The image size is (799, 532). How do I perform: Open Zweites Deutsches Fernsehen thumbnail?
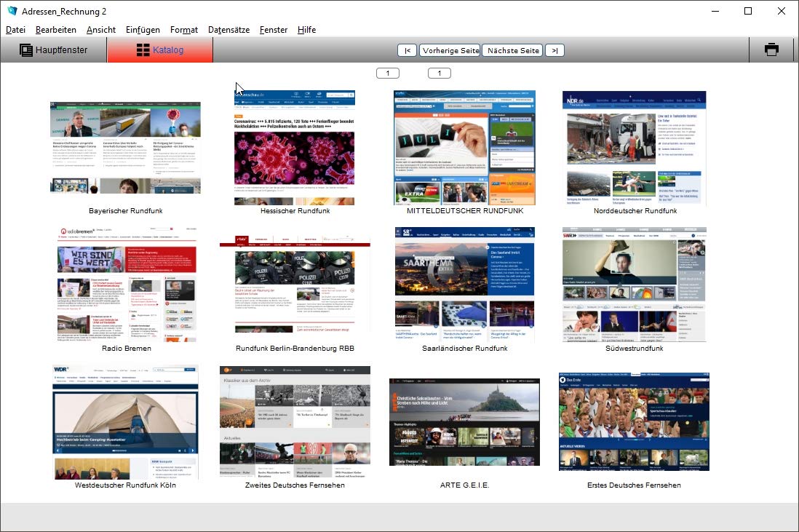click(295, 421)
